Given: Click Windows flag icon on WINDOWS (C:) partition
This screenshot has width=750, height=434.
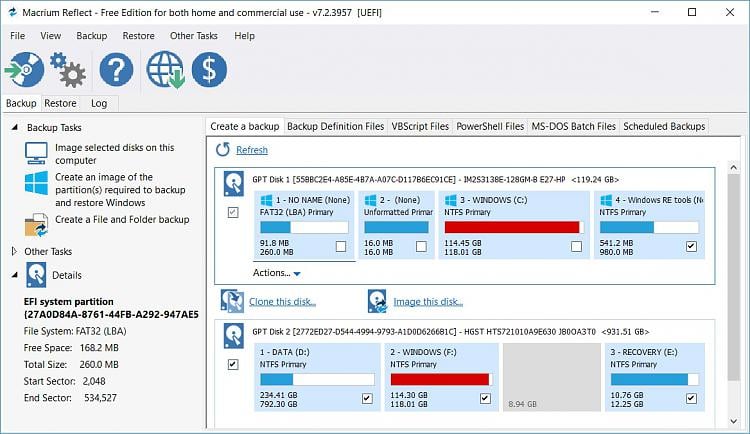Looking at the screenshot, I should pos(451,200).
